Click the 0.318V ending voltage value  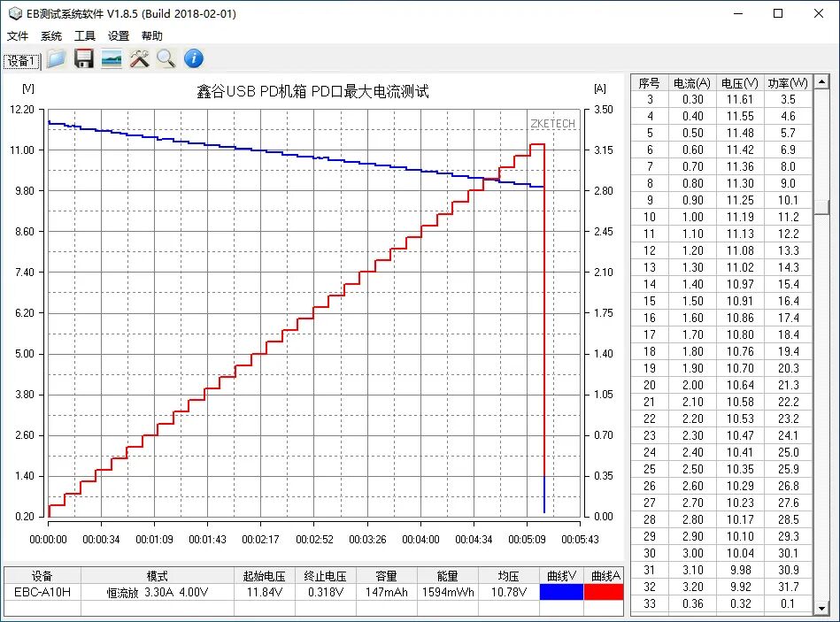(325, 592)
